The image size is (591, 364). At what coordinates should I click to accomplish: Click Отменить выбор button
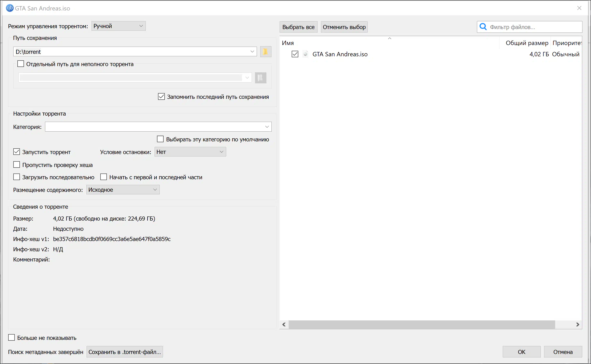pyautogui.click(x=344, y=27)
